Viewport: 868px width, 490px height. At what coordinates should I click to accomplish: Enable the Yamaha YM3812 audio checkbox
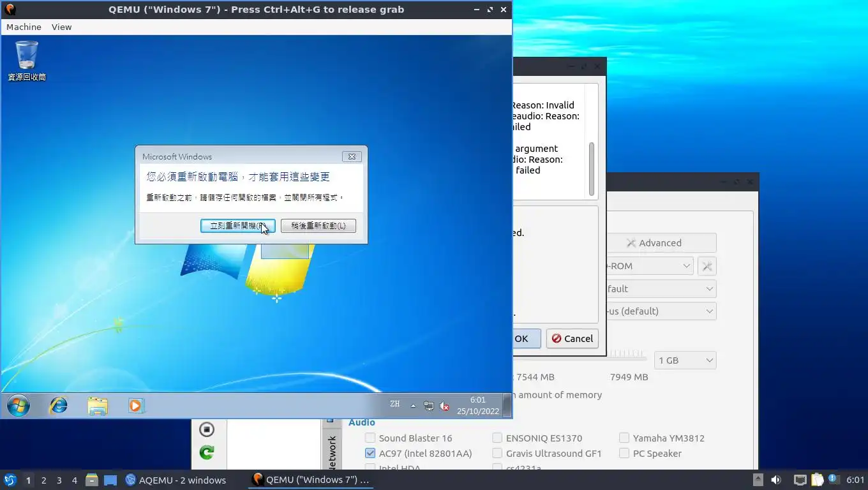624,438
